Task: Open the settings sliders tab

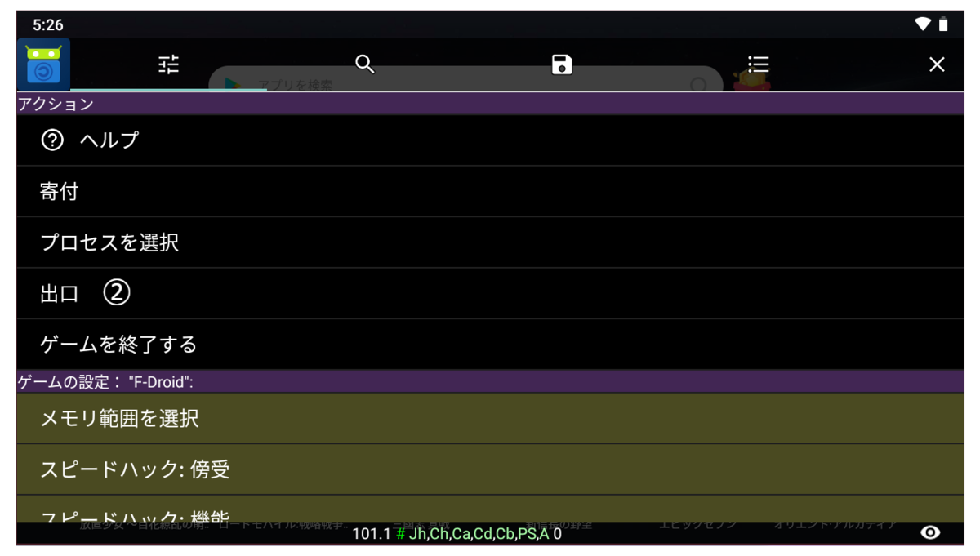Action: point(168,64)
